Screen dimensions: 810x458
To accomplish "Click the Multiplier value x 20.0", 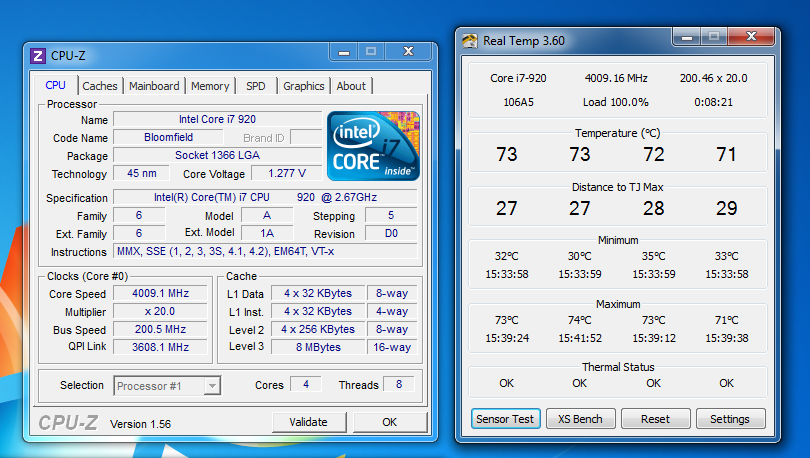I will [x=160, y=311].
